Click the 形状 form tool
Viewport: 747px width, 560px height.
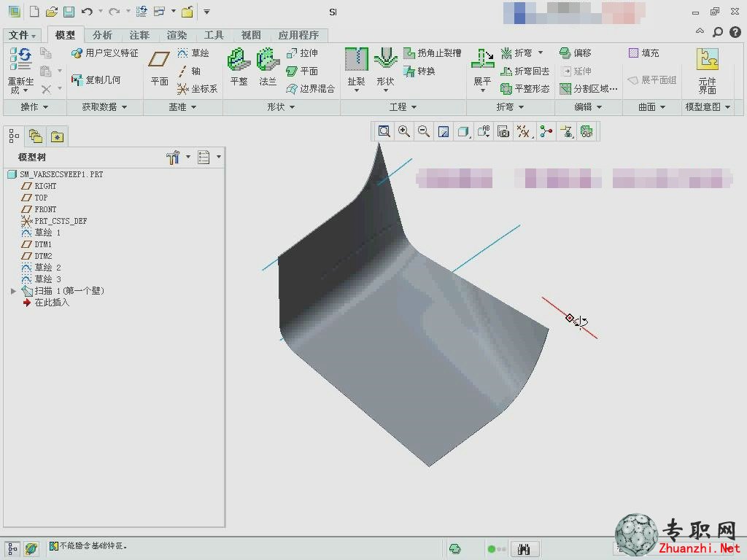point(385,69)
